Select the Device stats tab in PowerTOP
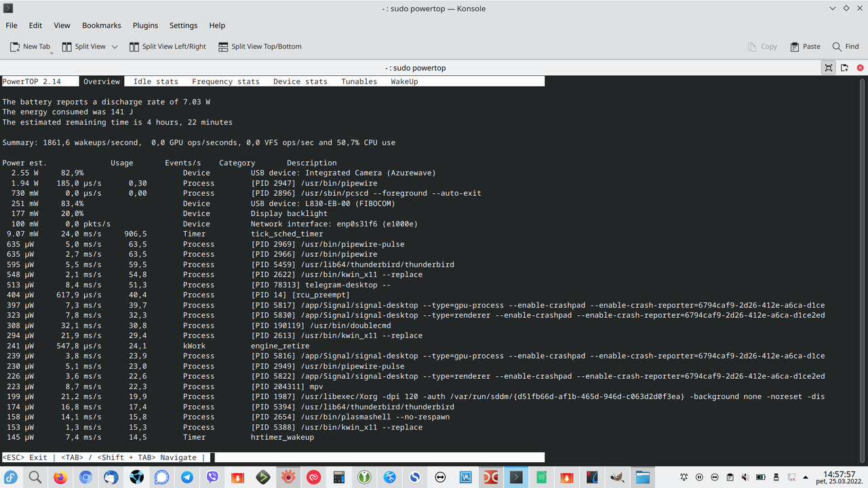868x488 pixels. 300,81
